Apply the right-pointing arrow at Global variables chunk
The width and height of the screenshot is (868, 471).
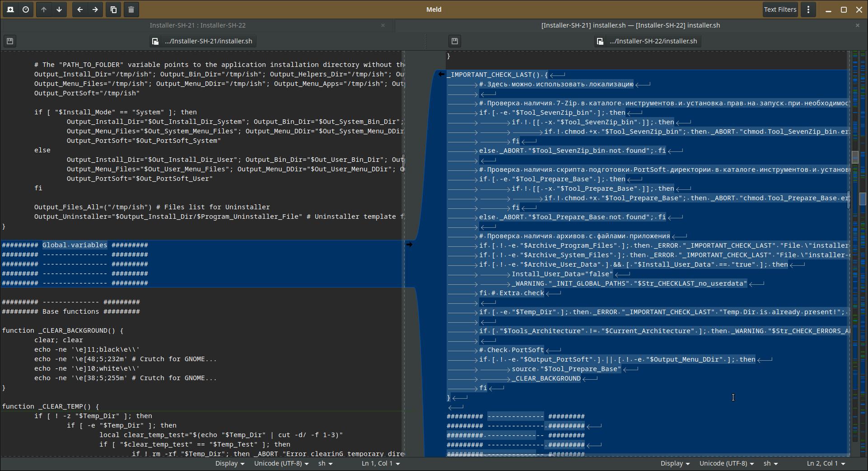pos(409,245)
